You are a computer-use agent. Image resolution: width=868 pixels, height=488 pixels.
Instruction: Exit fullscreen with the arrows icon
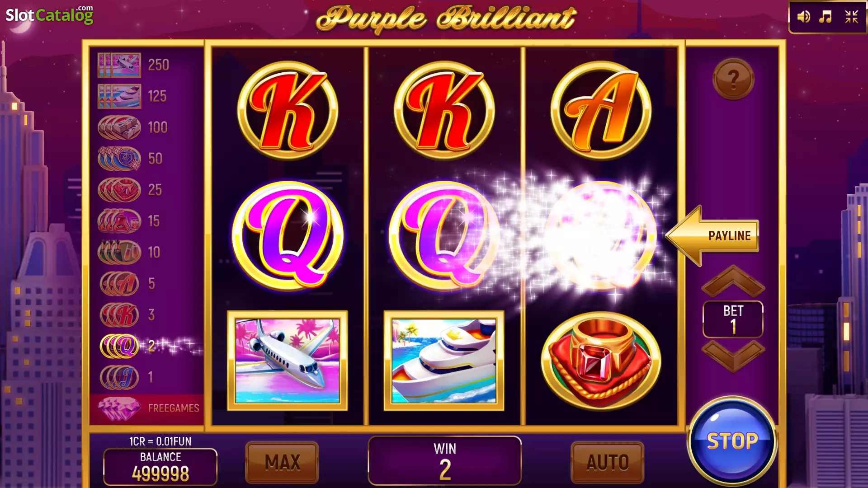(852, 17)
